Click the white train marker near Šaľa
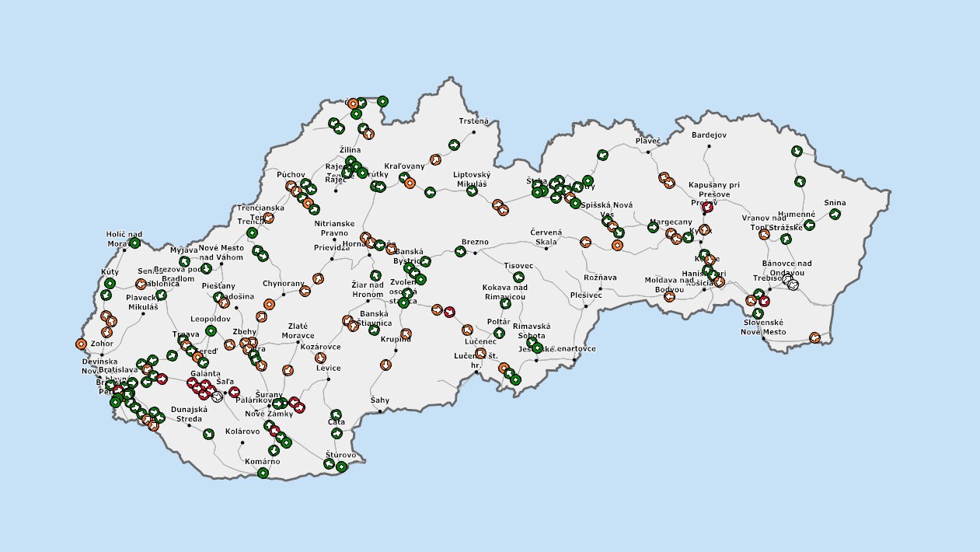The height and width of the screenshot is (552, 980). 217,397
